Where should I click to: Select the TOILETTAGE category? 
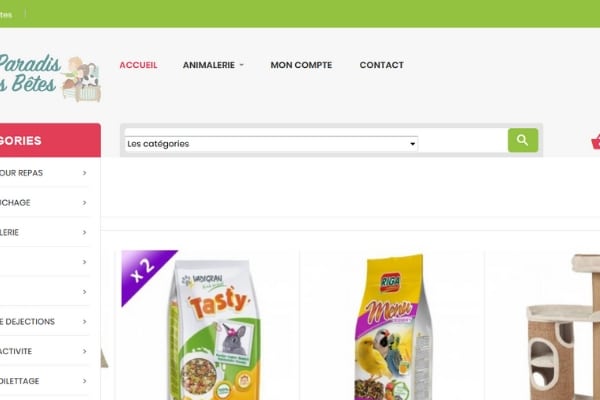click(x=44, y=381)
